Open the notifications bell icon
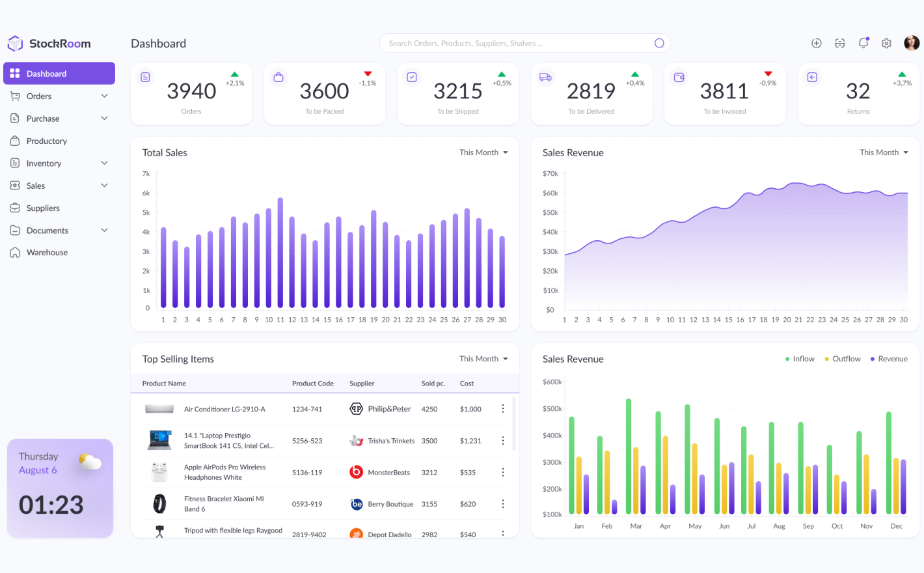 [863, 43]
